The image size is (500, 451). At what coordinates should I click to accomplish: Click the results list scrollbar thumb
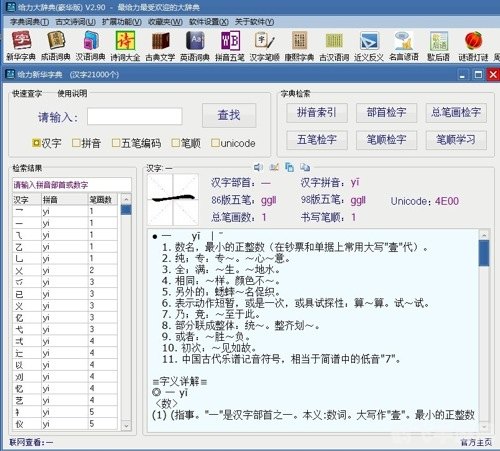point(126,210)
